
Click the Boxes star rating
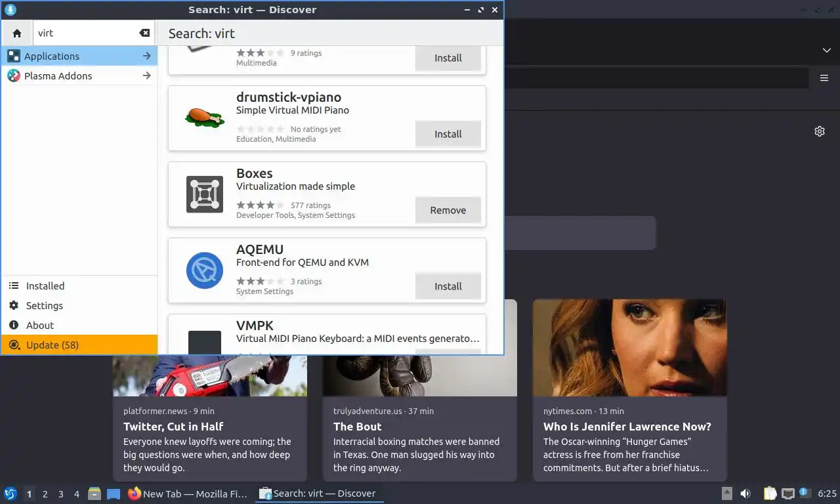coord(261,205)
